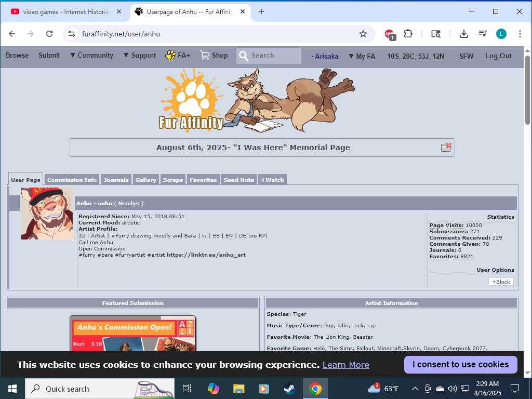This screenshot has height=399, width=532.
Task: Click the Fur Affinity logo banner
Action: pos(257,100)
